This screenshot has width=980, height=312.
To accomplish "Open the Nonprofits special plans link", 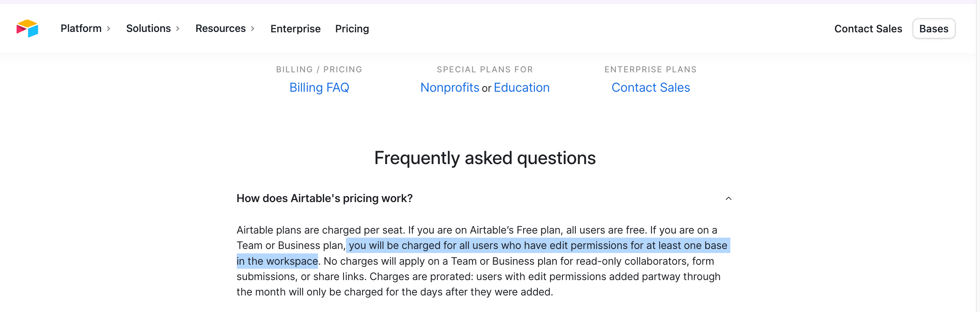I will pos(450,88).
